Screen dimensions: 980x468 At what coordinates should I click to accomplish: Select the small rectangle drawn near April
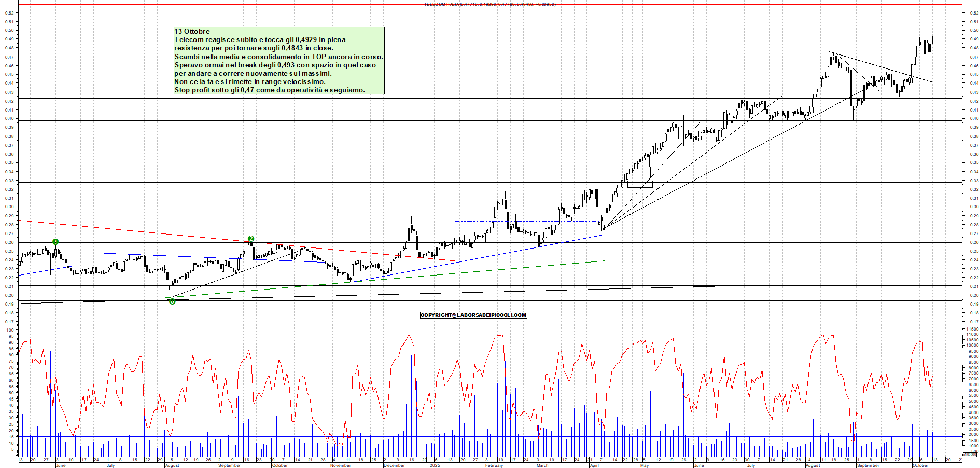(640, 184)
